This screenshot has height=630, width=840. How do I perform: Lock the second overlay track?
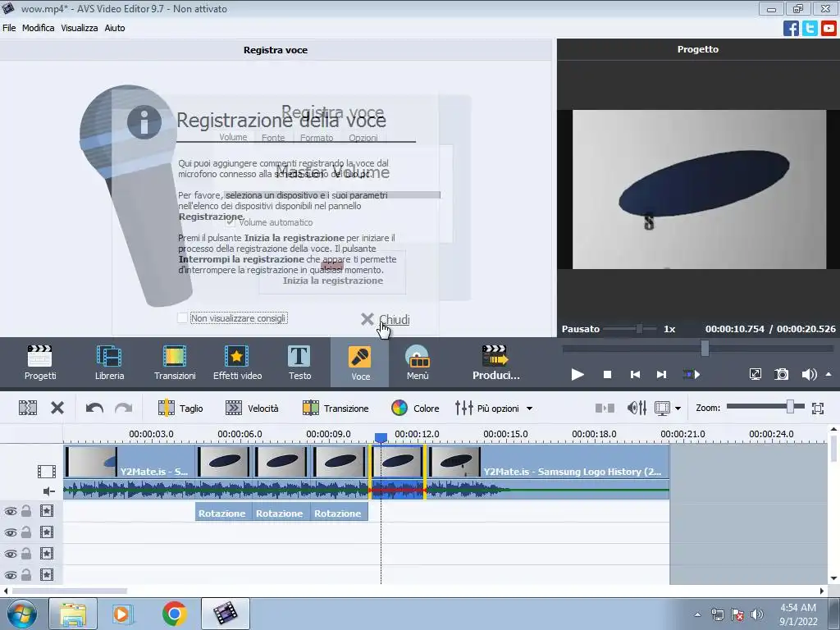25,532
